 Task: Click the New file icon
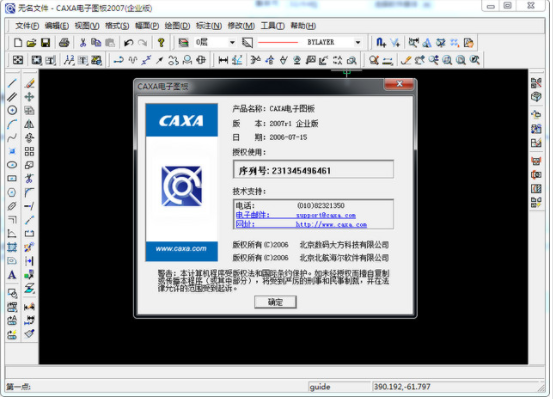tap(17, 43)
